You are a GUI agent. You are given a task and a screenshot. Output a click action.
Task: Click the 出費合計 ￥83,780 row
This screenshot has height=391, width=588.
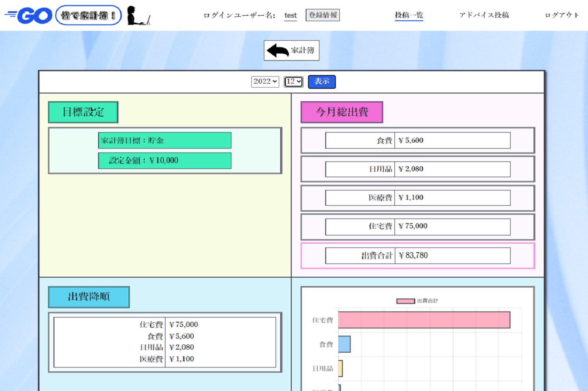pyautogui.click(x=418, y=256)
